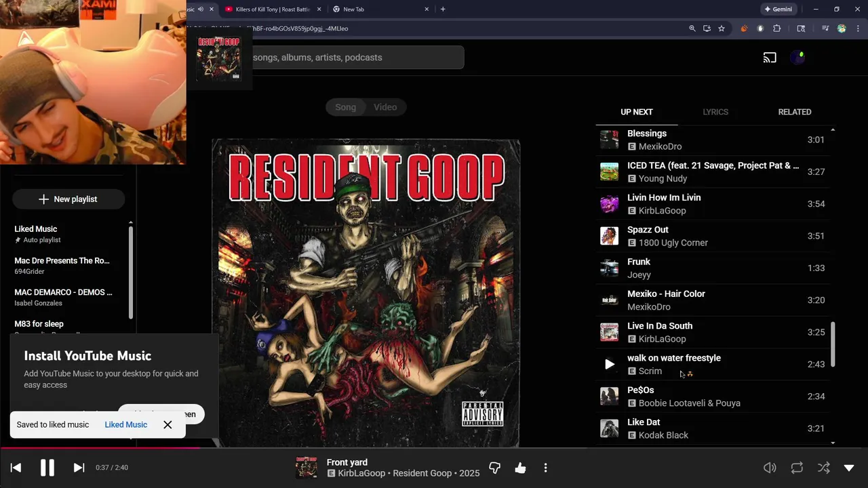Open more actions menu in player bar
Image resolution: width=868 pixels, height=488 pixels.
pyautogui.click(x=545, y=468)
